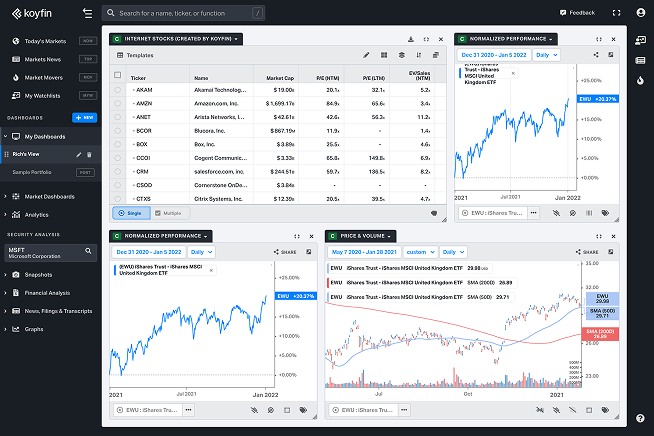This screenshot has height=436, width=654.
Task: Edit Rich's View name with the pencil icon
Action: 78,154
